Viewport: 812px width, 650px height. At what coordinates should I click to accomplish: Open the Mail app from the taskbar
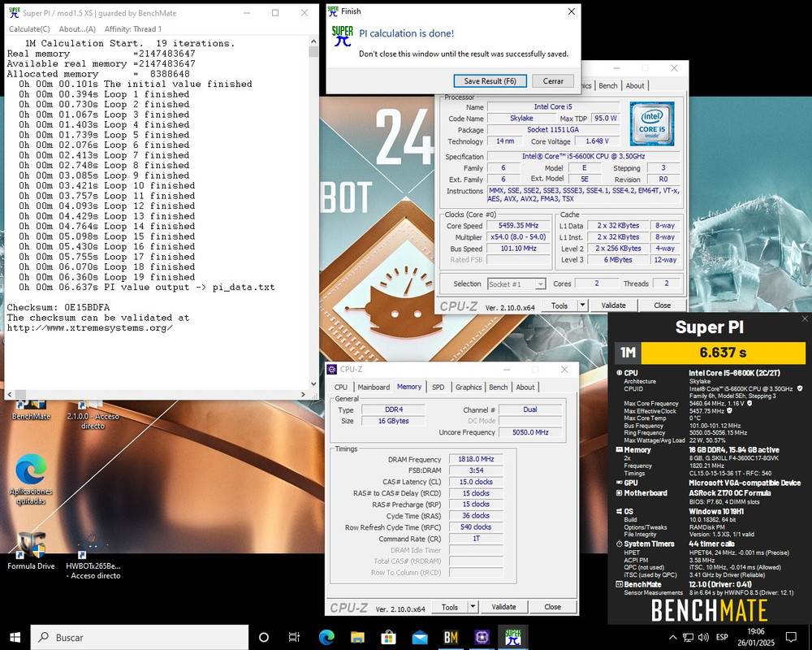point(420,637)
